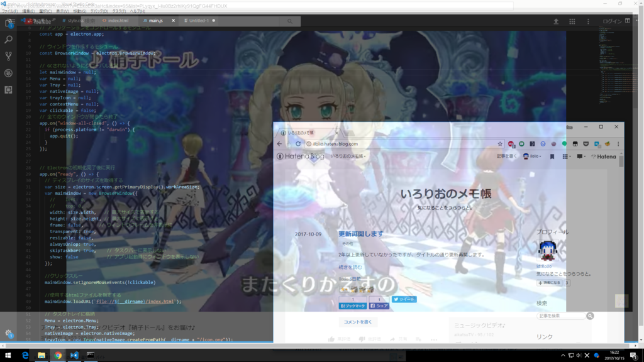Click the YouTube upload arrow icon

point(556,21)
